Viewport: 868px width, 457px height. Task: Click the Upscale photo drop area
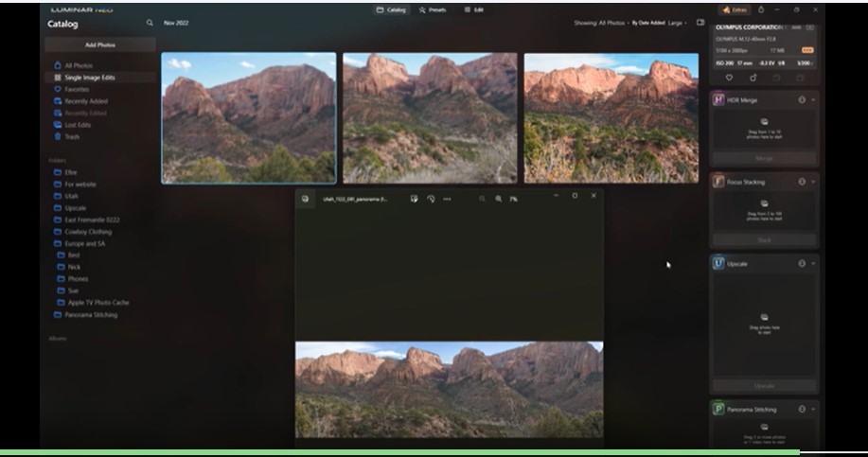tap(764, 325)
